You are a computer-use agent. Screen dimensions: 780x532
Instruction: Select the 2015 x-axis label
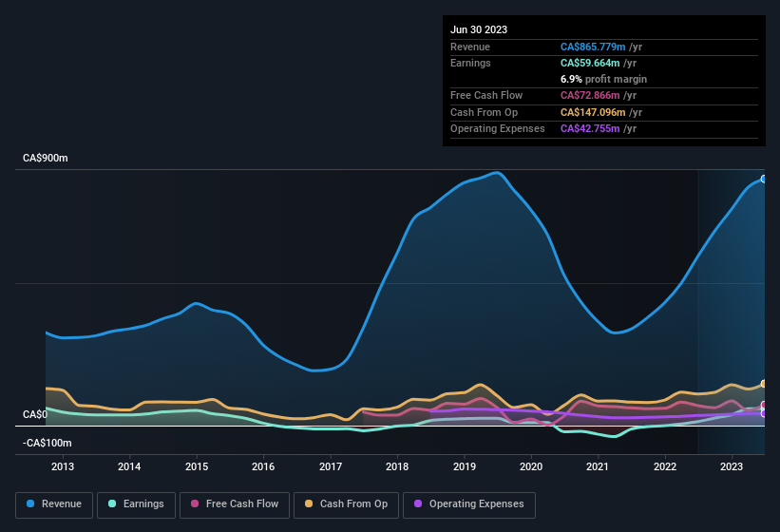(197, 466)
